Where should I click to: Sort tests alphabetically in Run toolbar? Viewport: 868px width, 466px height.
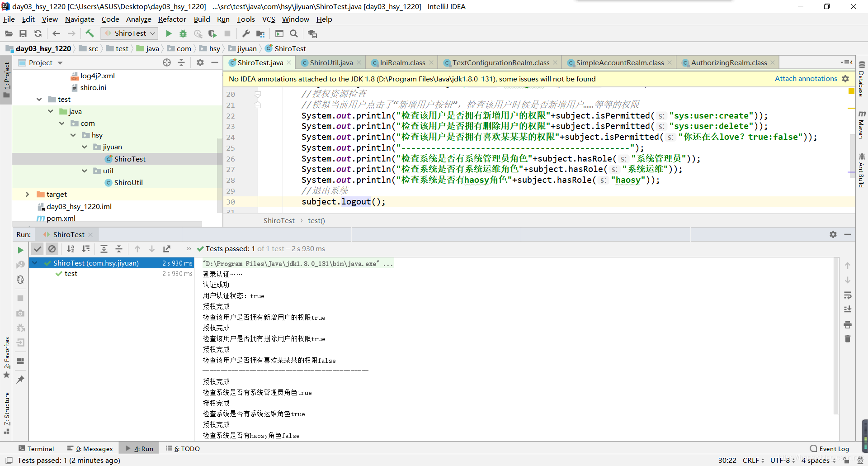[71, 249]
